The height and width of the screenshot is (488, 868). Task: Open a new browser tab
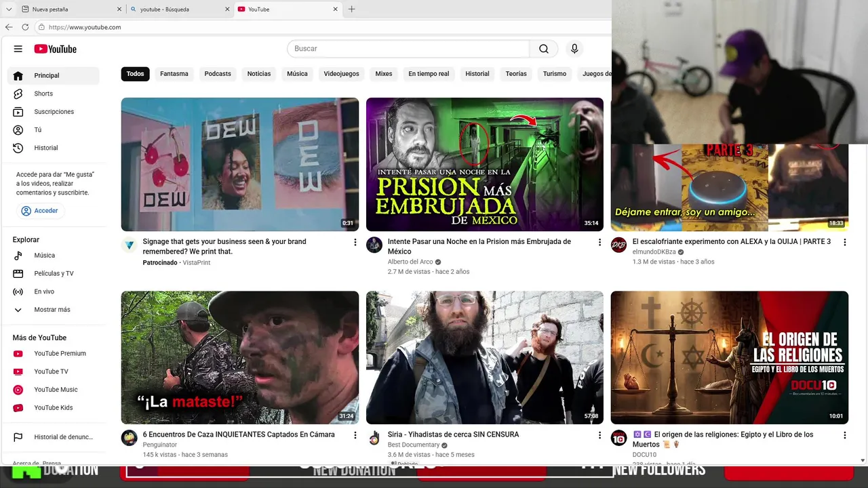351,9
